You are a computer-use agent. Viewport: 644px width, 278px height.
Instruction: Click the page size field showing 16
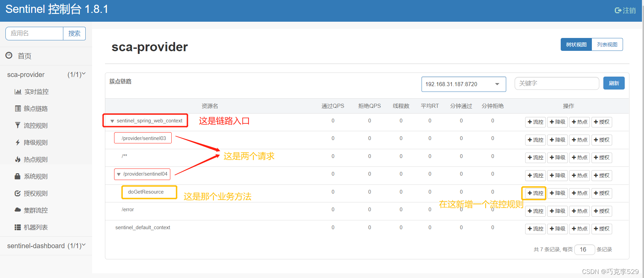584,250
